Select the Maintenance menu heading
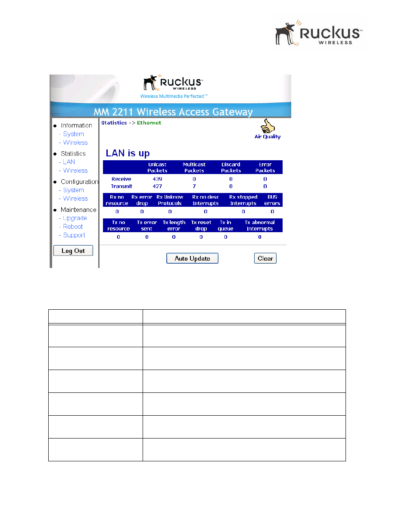The image size is (411, 532). [x=78, y=210]
